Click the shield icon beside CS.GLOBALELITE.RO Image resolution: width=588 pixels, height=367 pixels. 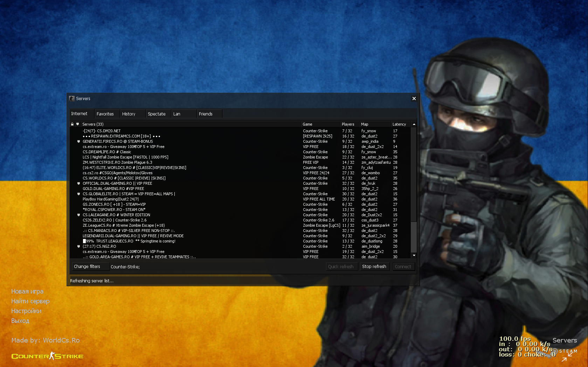78,194
